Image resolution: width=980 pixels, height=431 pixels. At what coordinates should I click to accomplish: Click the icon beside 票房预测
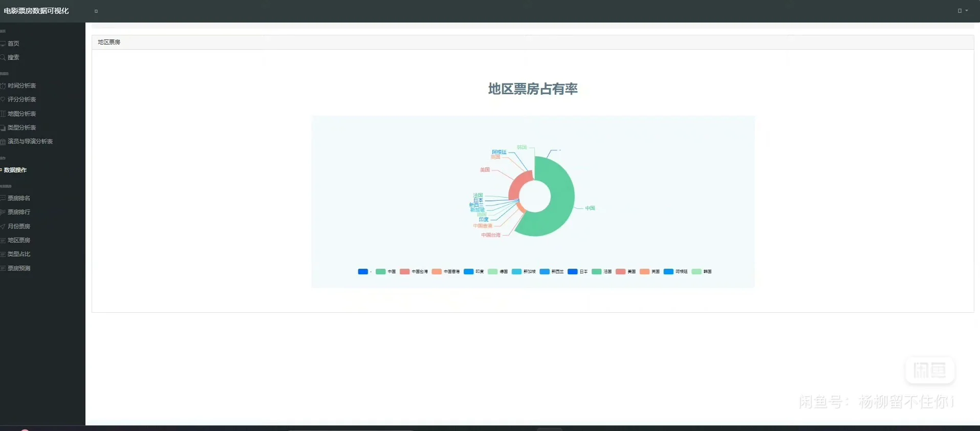(3, 268)
